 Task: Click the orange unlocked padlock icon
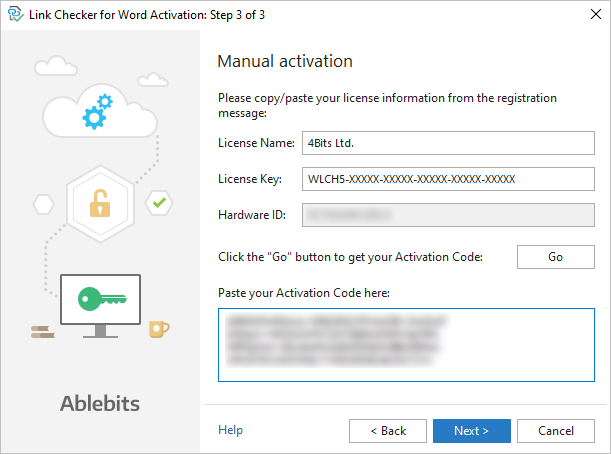tap(100, 203)
